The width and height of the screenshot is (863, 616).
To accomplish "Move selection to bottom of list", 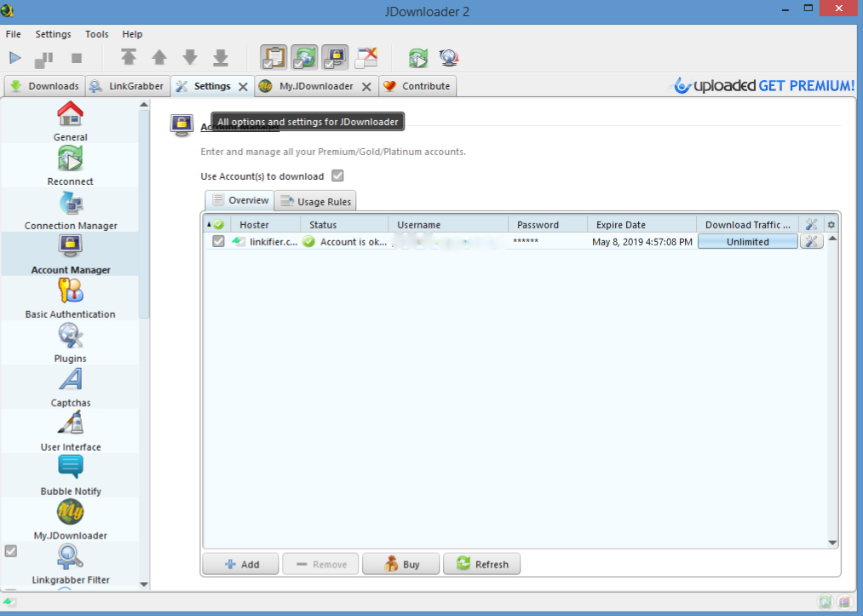I will 221,57.
